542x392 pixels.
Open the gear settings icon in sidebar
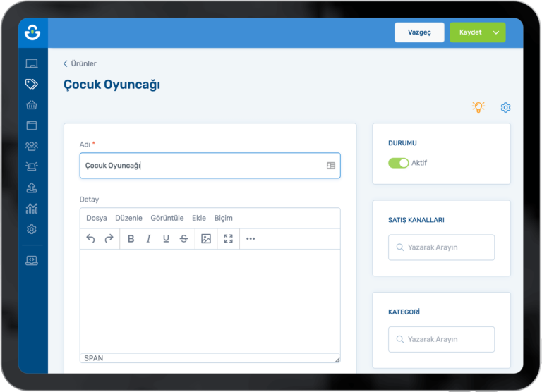[x=31, y=229]
